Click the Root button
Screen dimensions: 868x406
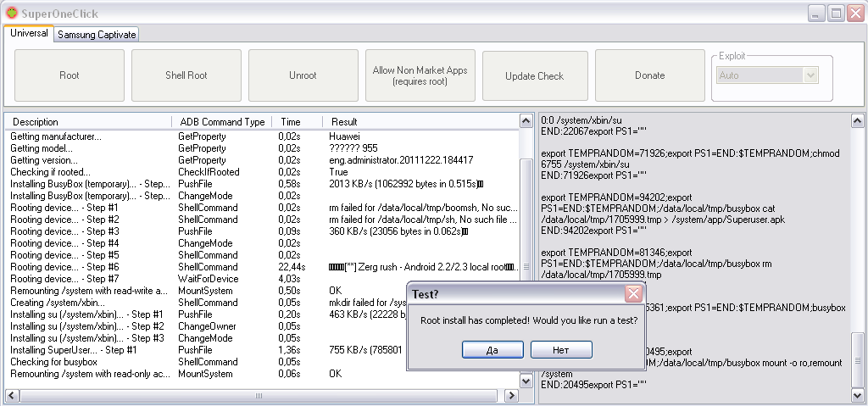(70, 75)
